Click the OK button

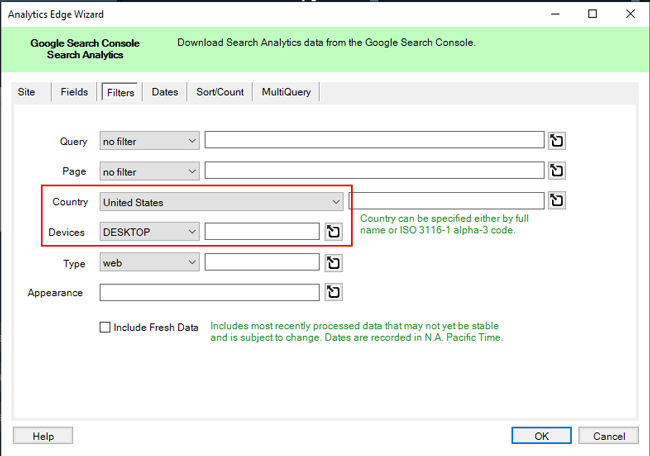[x=541, y=436]
